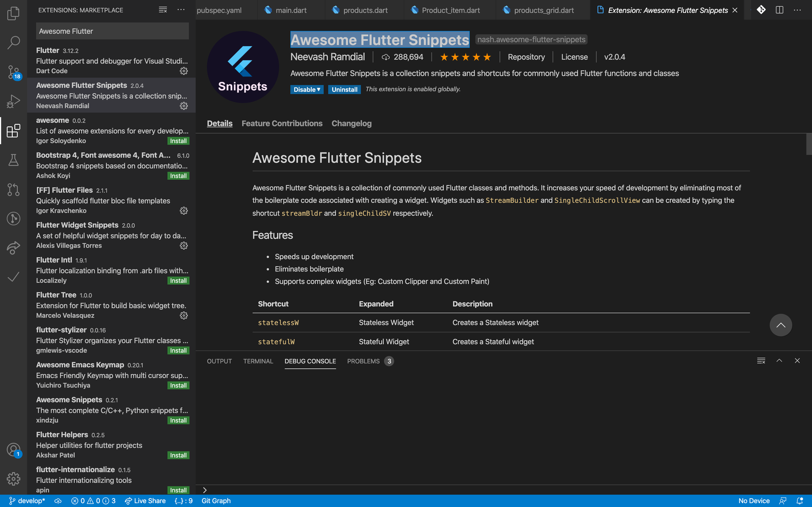Split the editor to the right
Viewport: 812px width, 507px height.
pyautogui.click(x=780, y=10)
